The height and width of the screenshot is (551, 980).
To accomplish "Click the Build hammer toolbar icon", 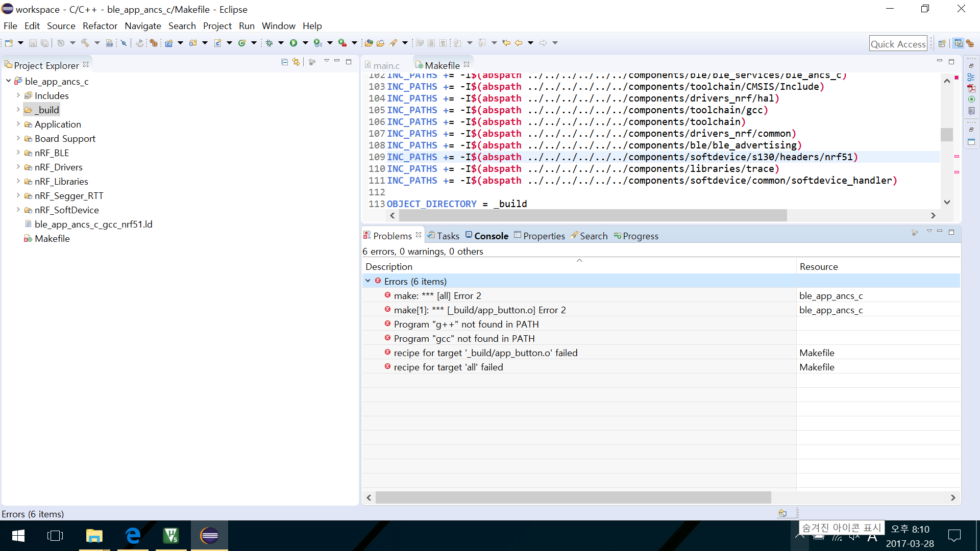I will [85, 43].
